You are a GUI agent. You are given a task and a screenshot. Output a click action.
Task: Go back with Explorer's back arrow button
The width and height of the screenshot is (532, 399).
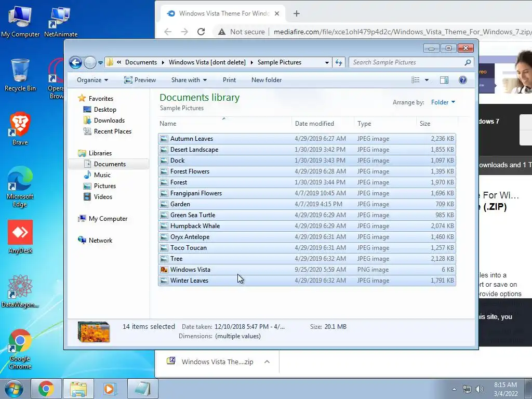(75, 62)
